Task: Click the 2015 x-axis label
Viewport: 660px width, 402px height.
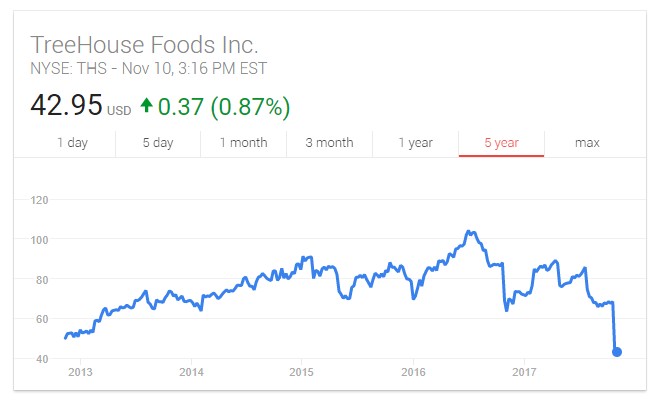Action: 301,372
